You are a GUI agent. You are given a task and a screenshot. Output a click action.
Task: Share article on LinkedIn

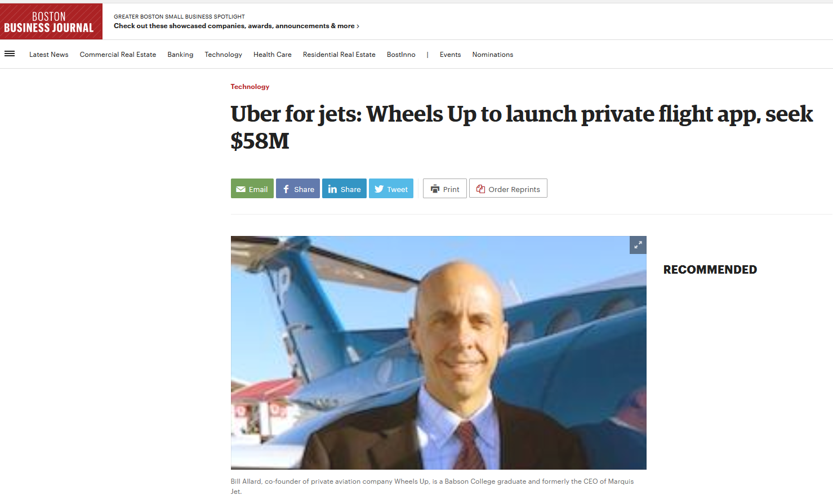point(344,189)
